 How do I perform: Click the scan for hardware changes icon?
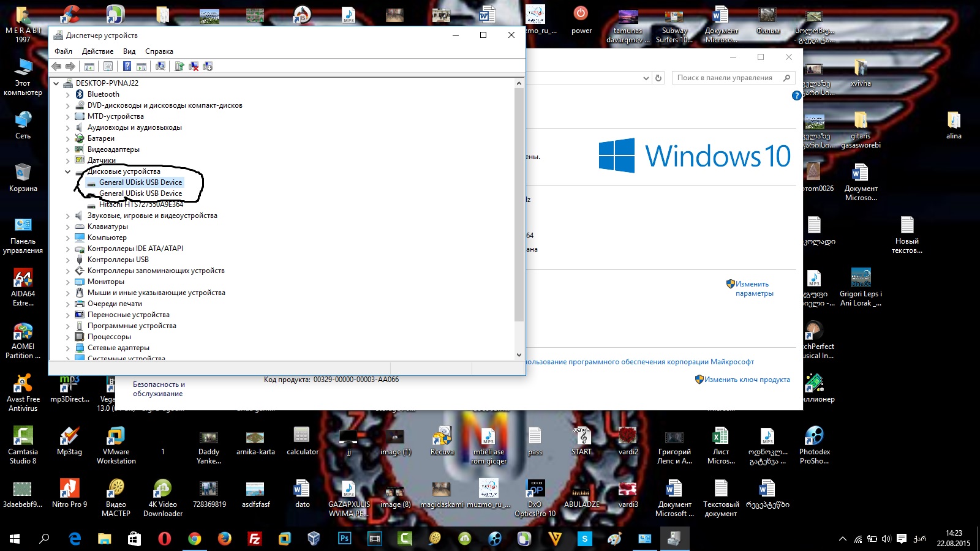coord(160,66)
